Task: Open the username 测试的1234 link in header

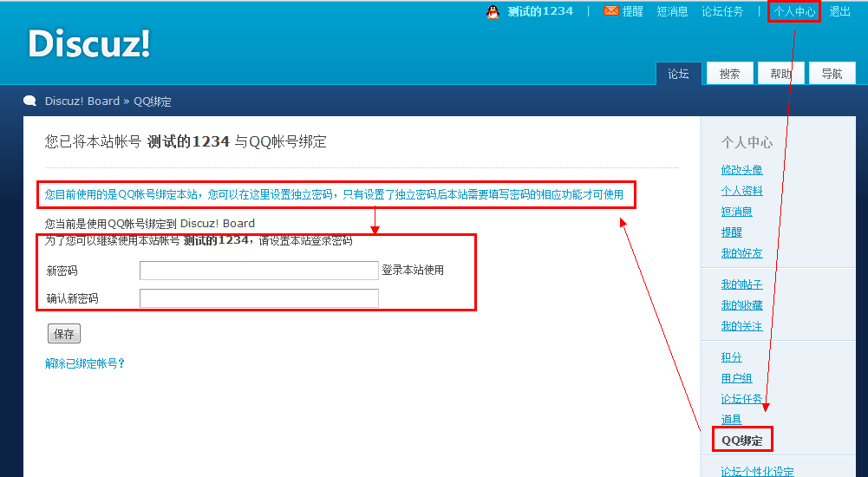Action: pyautogui.click(x=540, y=11)
